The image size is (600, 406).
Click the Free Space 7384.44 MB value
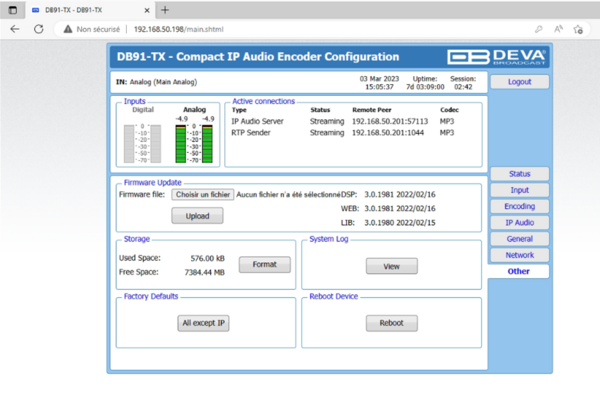[x=204, y=272]
